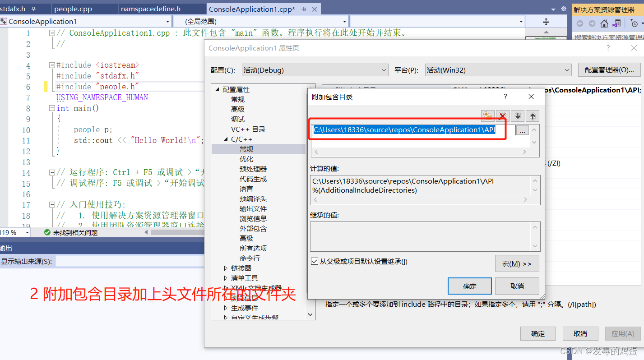Open the 平台 活动(Win32) dropdown
This screenshot has width=644, height=360.
click(498, 70)
